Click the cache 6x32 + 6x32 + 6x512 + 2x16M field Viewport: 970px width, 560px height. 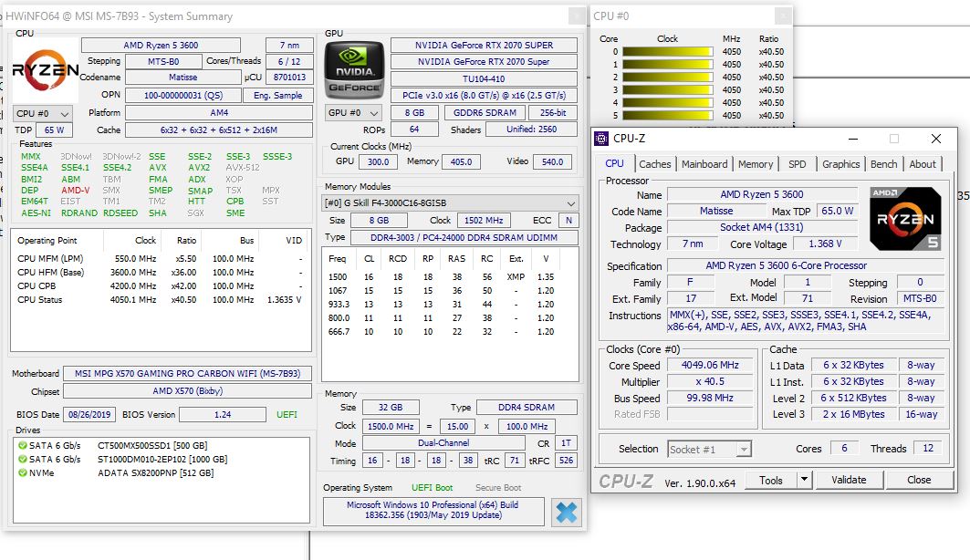point(219,130)
